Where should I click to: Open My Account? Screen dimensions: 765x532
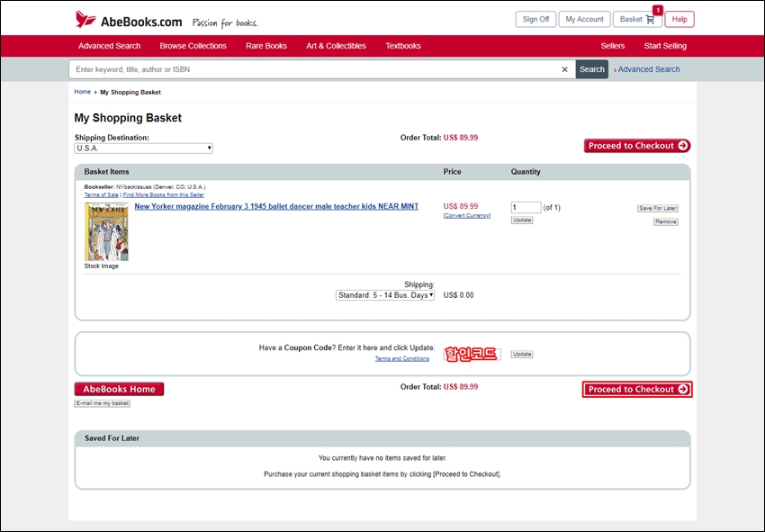pos(584,20)
